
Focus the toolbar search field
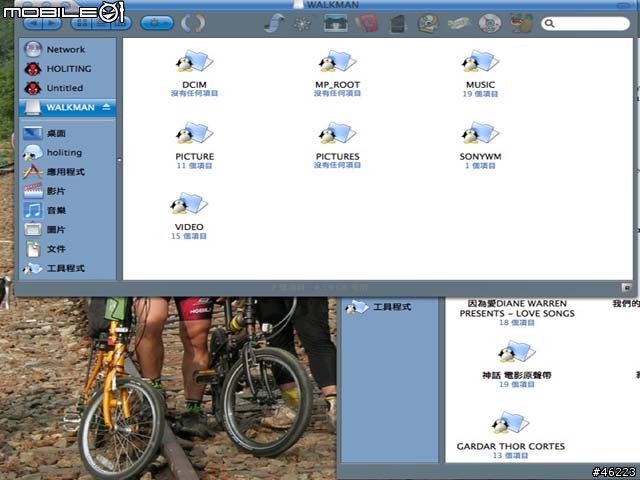click(585, 23)
